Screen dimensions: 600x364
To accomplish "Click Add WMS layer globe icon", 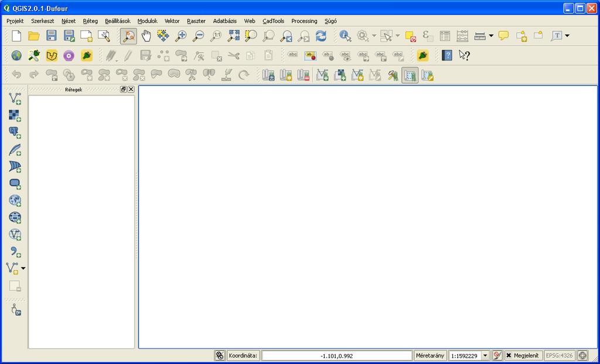I will (15, 200).
